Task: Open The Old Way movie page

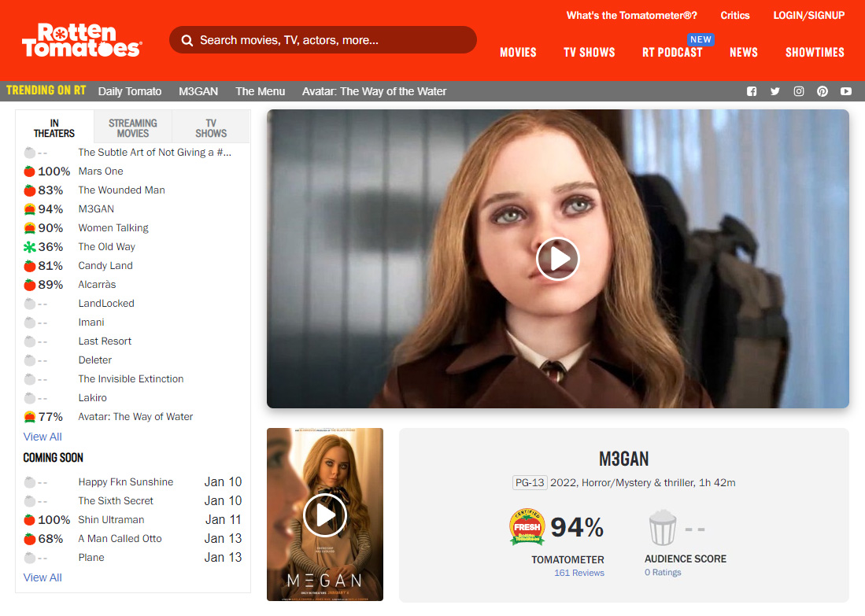Action: tap(106, 247)
